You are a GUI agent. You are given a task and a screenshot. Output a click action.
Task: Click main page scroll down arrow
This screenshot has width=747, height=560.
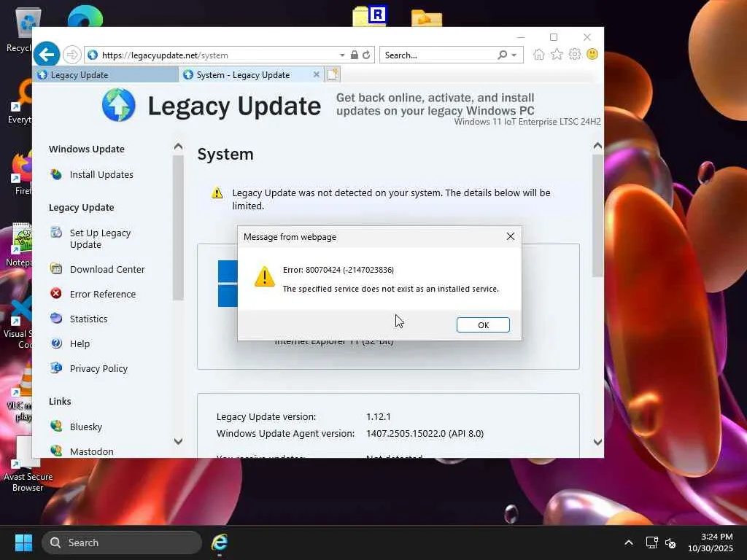[597, 442]
